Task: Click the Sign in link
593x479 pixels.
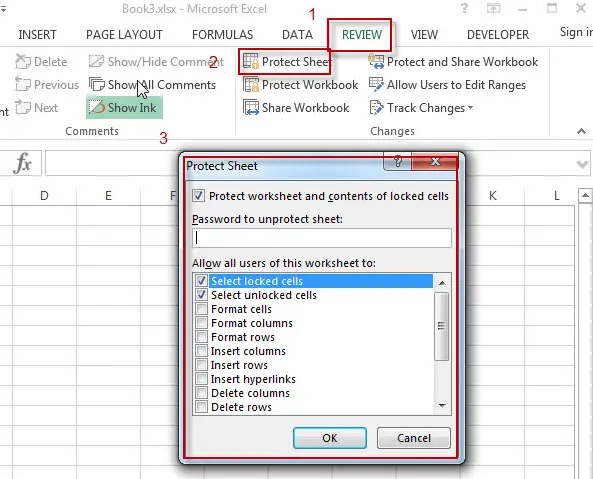Action: pos(576,32)
